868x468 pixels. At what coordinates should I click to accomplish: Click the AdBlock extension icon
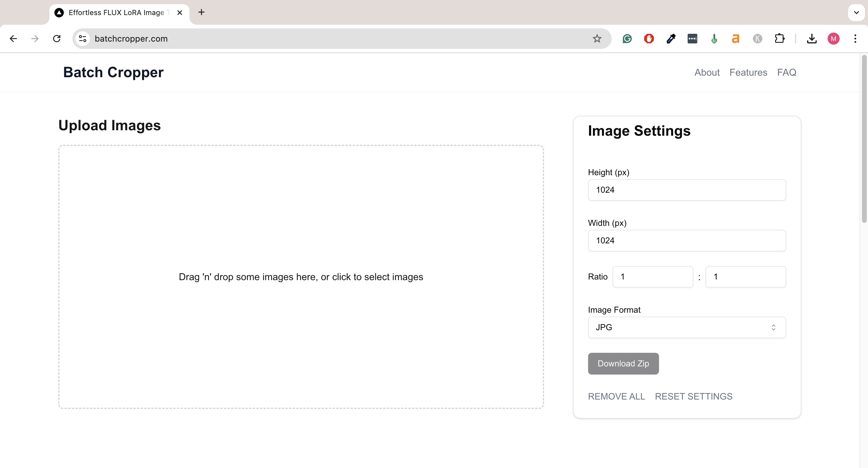coord(649,38)
